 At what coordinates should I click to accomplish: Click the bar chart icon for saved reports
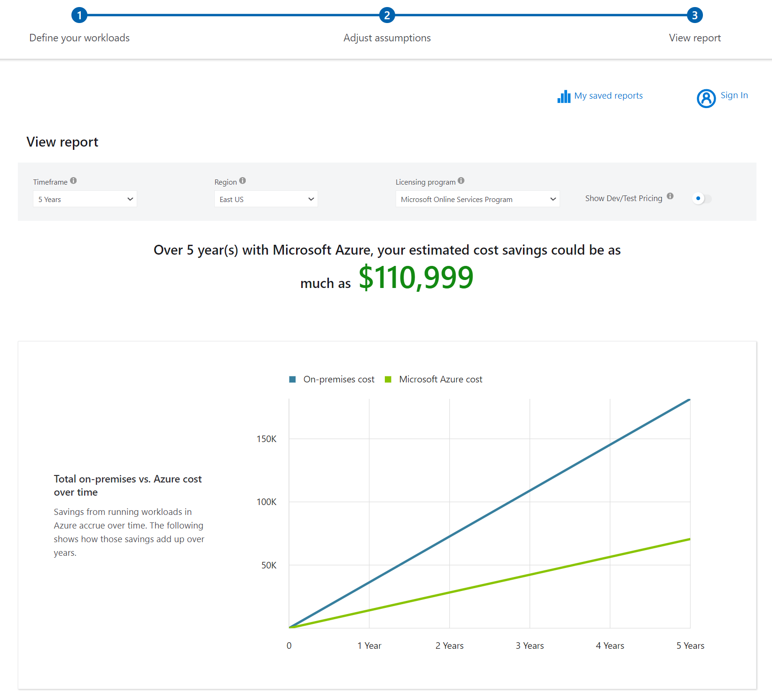[x=563, y=96]
